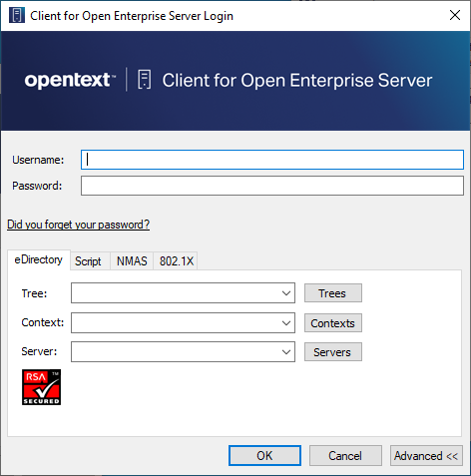Close the login window with X
471x476 pixels.
click(455, 15)
